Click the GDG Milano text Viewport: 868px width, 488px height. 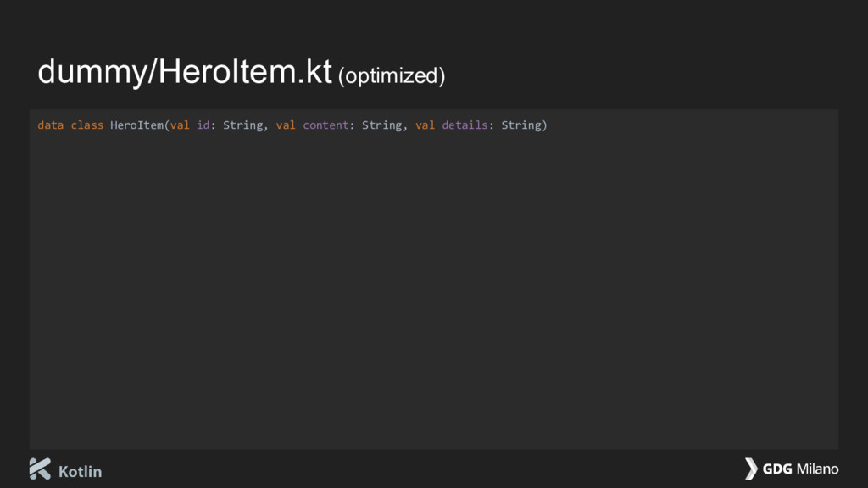[800, 469]
